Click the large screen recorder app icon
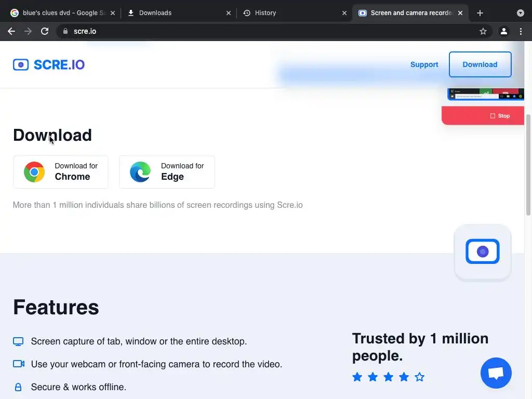Image resolution: width=532 pixels, height=399 pixels. [x=483, y=252]
